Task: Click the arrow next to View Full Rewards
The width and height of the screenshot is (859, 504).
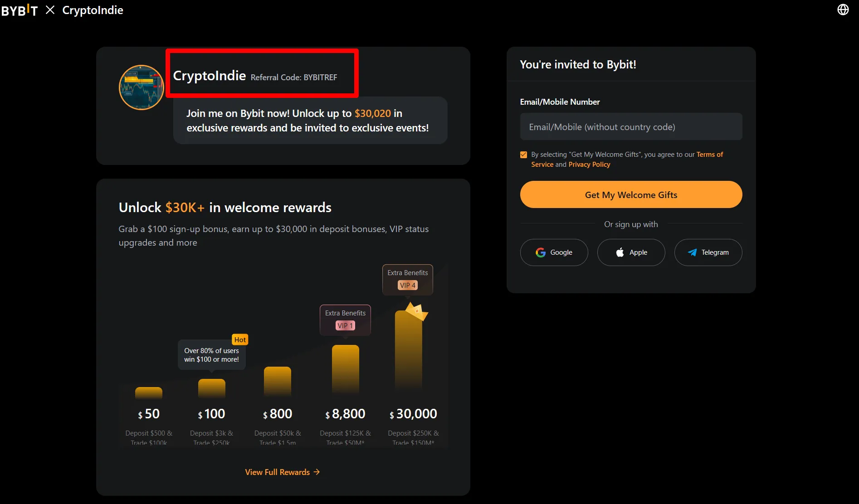Action: (x=317, y=472)
